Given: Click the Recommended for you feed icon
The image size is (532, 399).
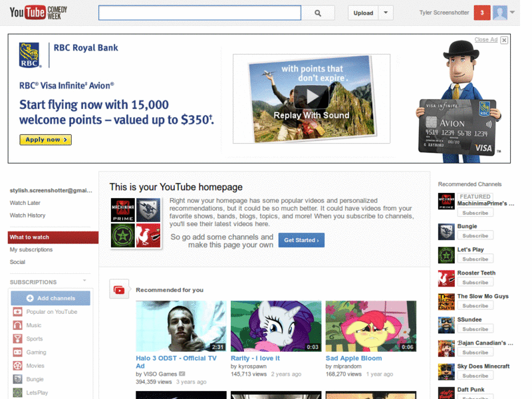Looking at the screenshot, I should click(x=119, y=289).
